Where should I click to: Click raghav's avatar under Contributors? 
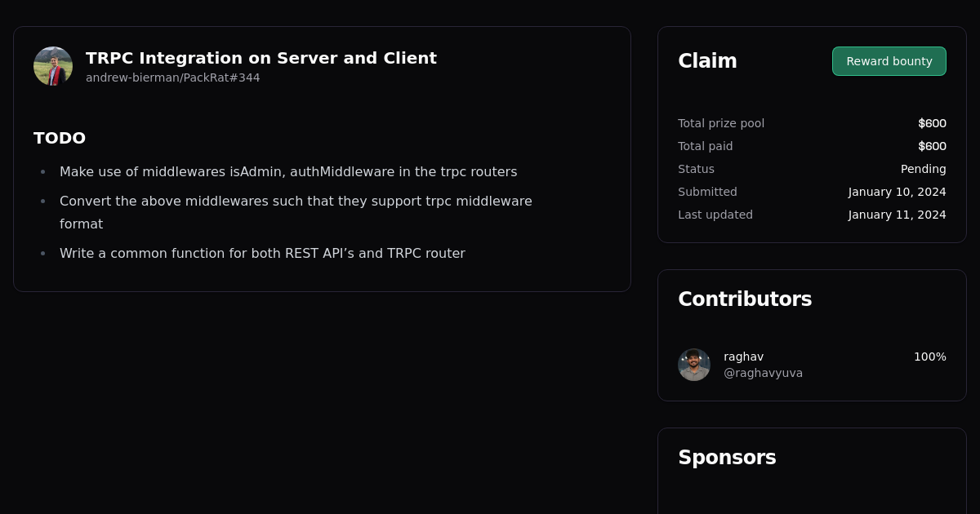click(693, 365)
